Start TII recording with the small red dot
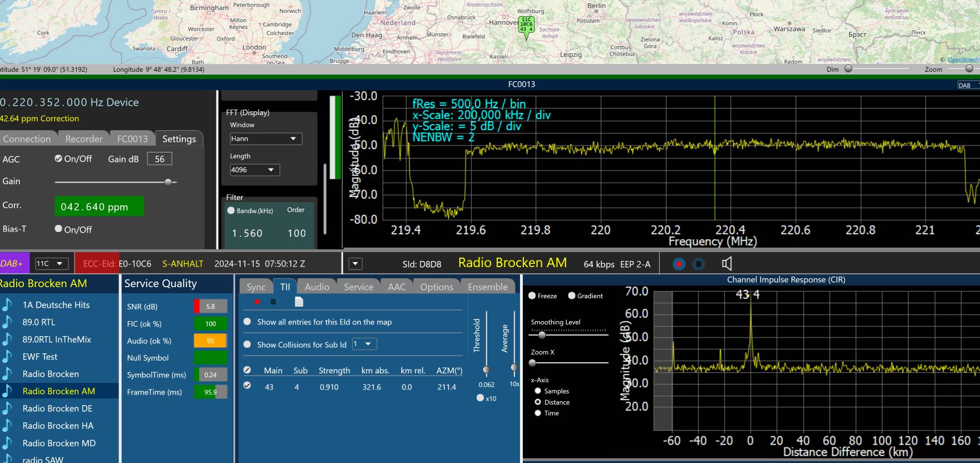This screenshot has width=980, height=463. (257, 302)
